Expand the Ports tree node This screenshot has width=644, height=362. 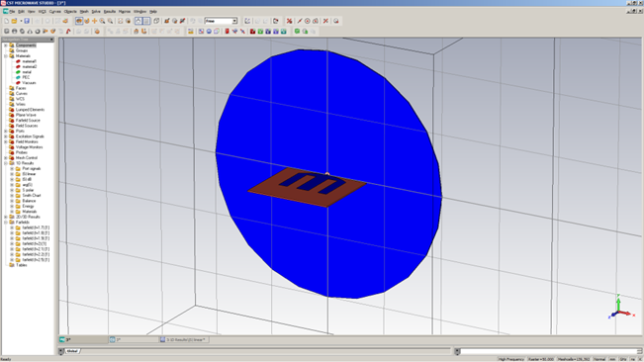point(6,131)
